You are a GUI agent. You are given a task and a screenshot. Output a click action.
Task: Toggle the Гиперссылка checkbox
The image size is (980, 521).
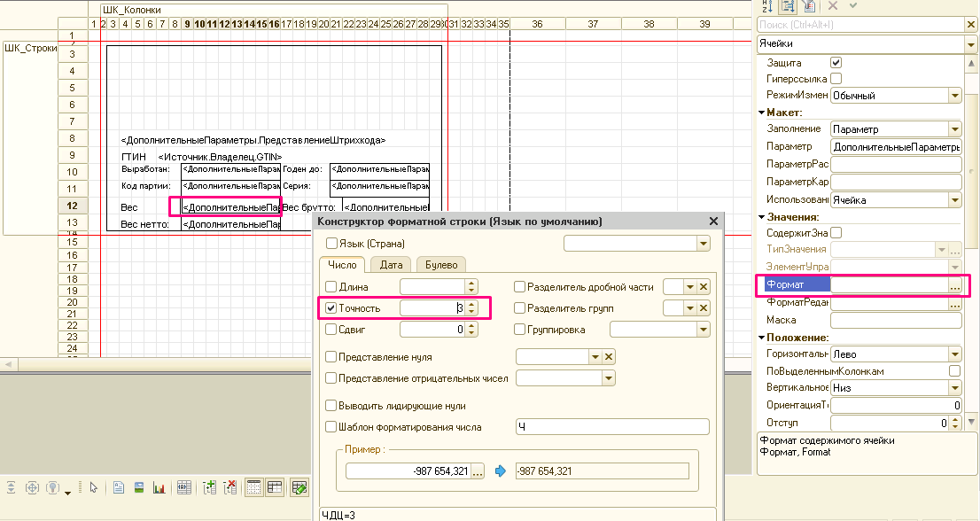(x=836, y=79)
